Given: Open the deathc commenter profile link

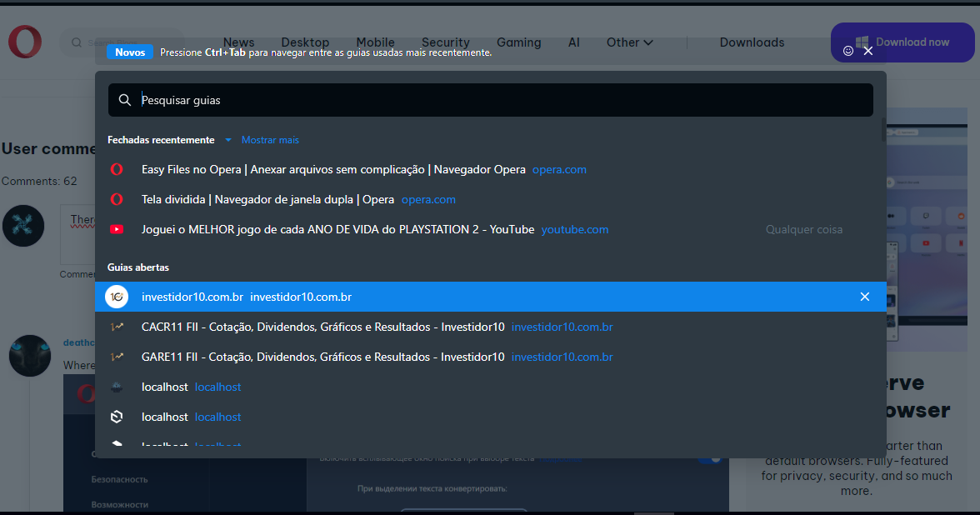Looking at the screenshot, I should (x=78, y=342).
